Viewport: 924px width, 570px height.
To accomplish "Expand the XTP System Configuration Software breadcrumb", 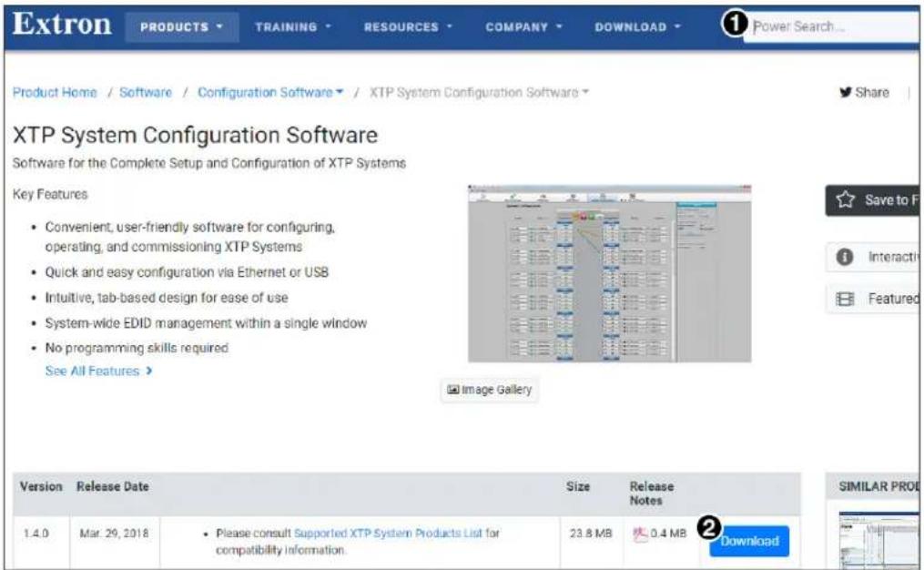I will point(479,93).
